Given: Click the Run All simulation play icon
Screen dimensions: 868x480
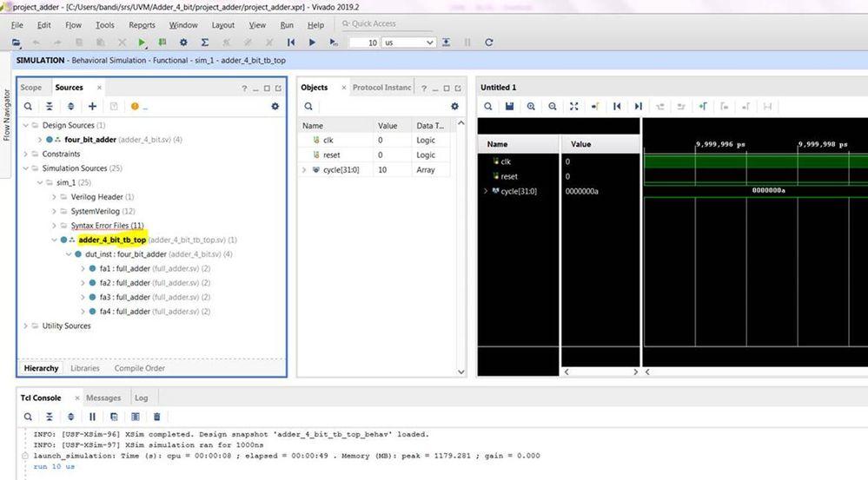Looking at the screenshot, I should click(x=312, y=42).
